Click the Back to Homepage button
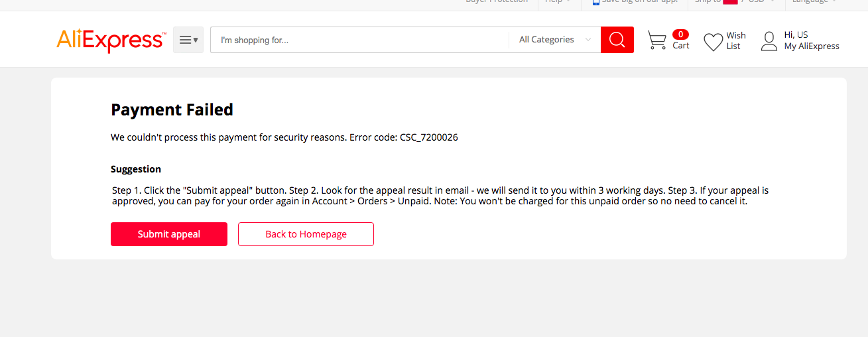Viewport: 868px width, 337px height. pyautogui.click(x=306, y=234)
